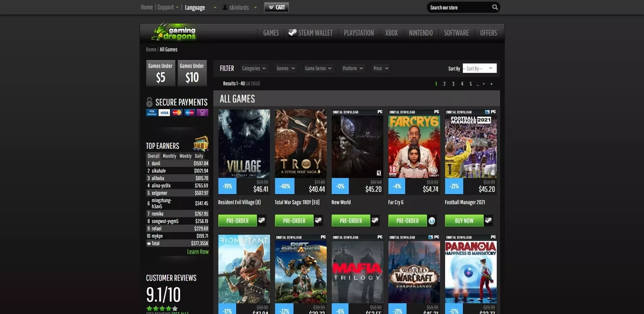Expand the skinlords account dropdown
This screenshot has height=314, width=644.
pyautogui.click(x=240, y=7)
